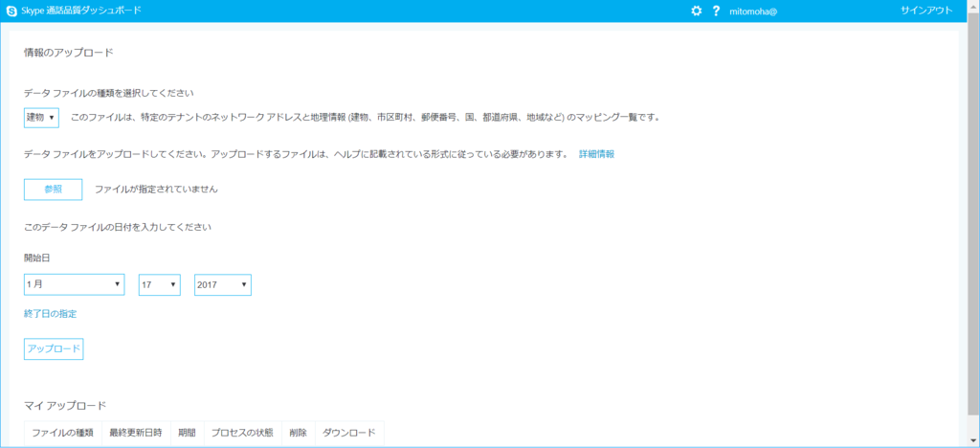This screenshot has height=448, width=980.
Task: Click the 参照 browse button
Action: 54,190
